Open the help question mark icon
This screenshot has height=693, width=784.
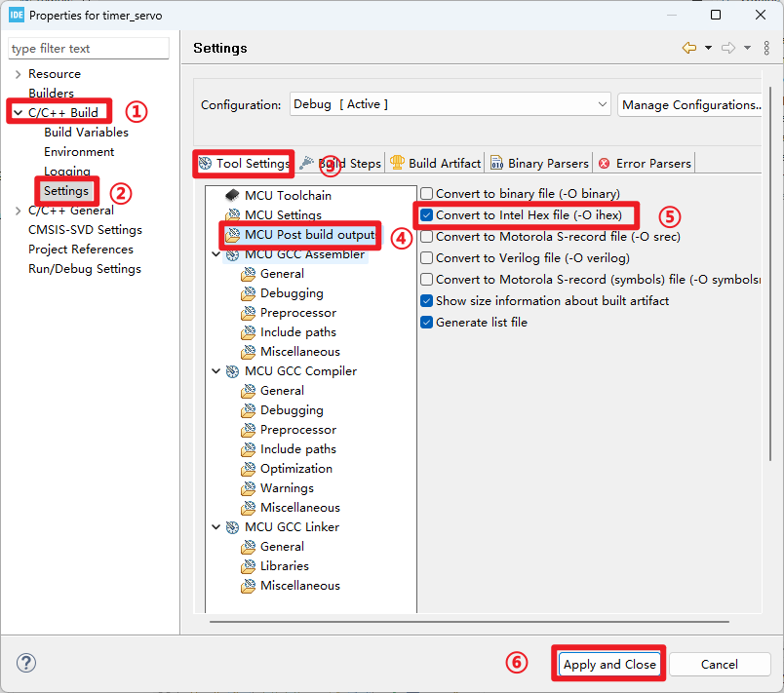point(26,663)
